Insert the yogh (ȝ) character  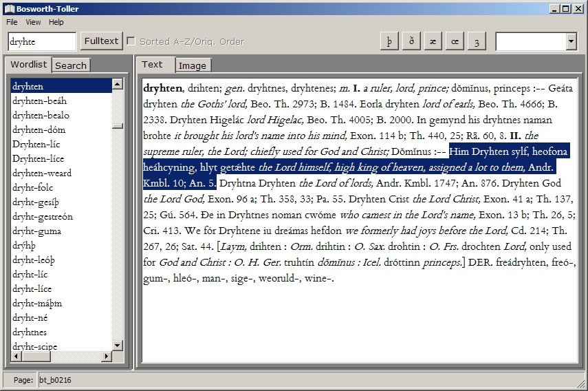tap(477, 41)
